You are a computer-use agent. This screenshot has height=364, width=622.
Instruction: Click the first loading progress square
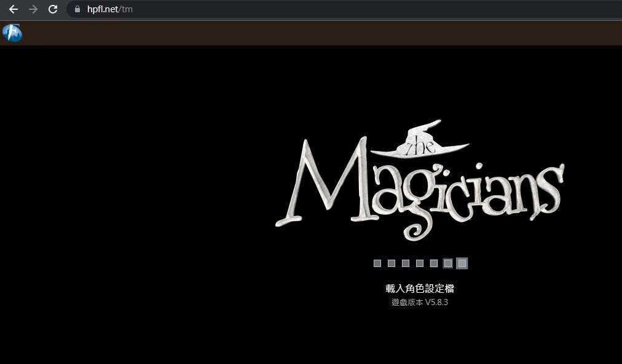(x=377, y=263)
